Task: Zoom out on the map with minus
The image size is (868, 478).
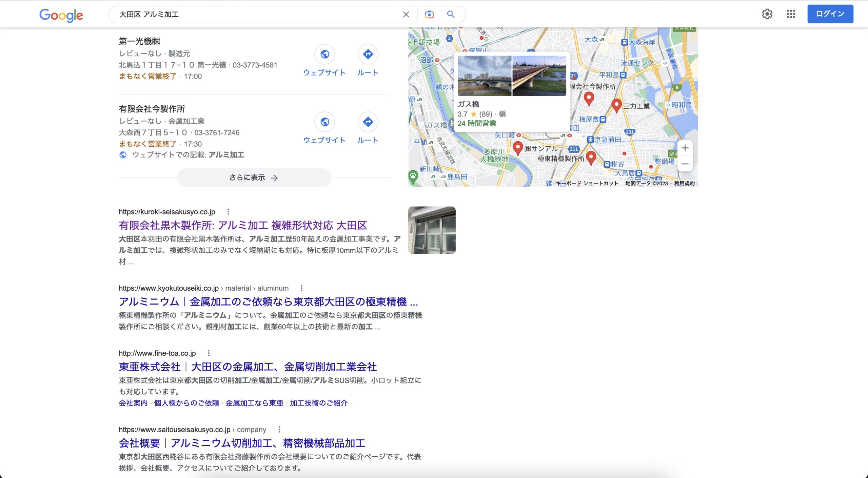Action: [685, 164]
